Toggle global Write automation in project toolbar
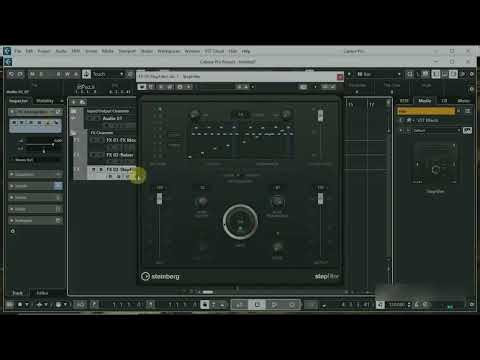 click(67, 74)
